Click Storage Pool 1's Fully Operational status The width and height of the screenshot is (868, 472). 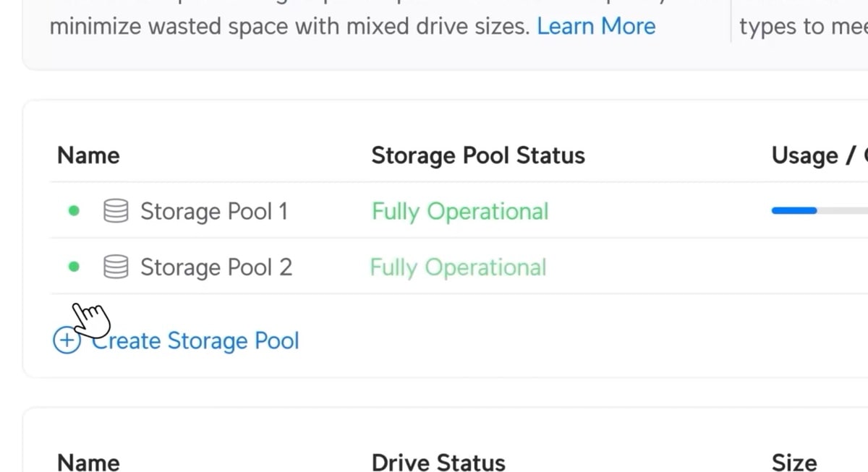pos(460,212)
